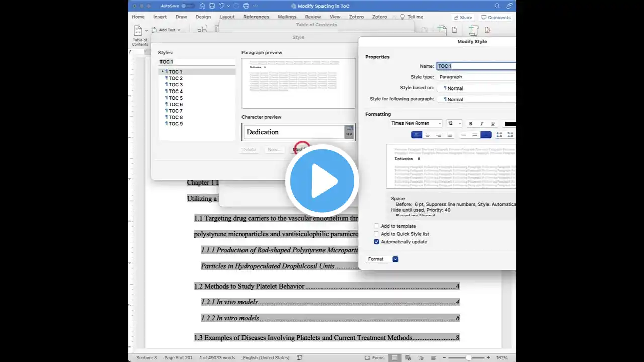644x362 pixels.
Task: Select double line spacing icon
Action: click(x=486, y=135)
